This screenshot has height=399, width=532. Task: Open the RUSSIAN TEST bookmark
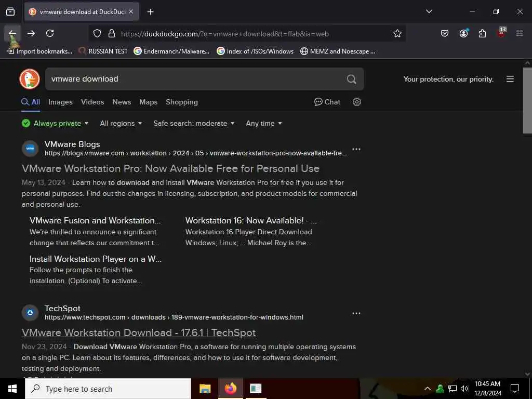point(103,51)
